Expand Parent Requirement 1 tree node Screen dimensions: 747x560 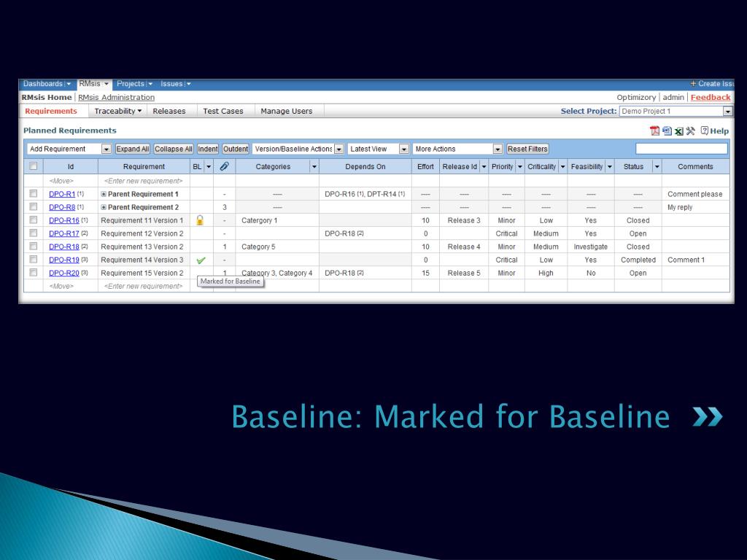coord(104,194)
